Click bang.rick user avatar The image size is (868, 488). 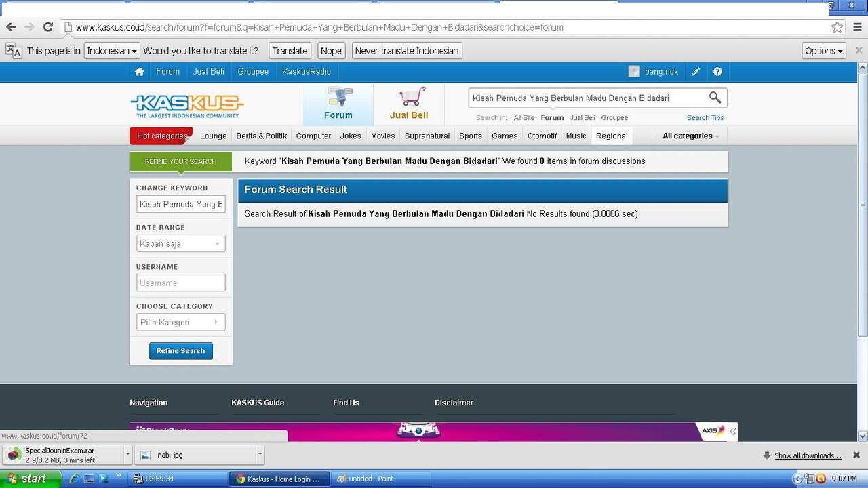[x=634, y=72]
